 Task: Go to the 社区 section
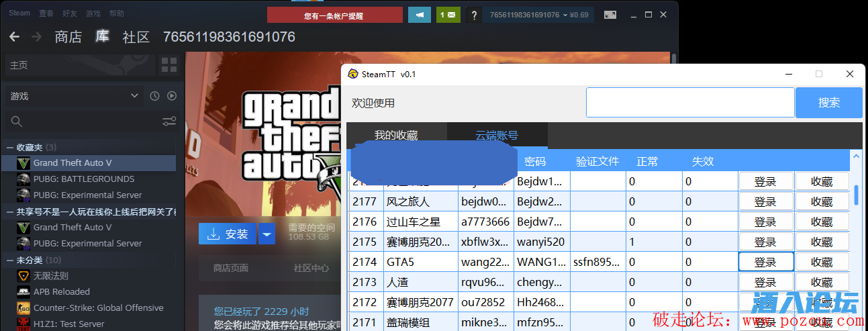point(136,37)
